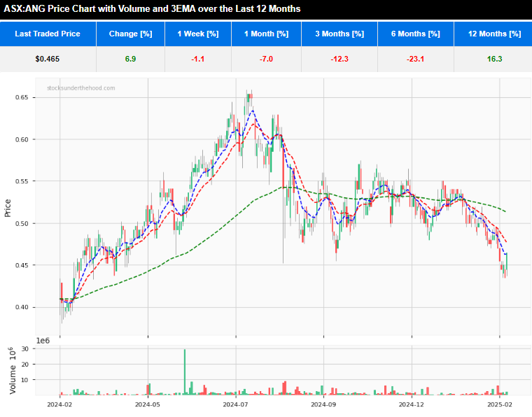
Task: Select the 6.9 change percentage value
Action: (x=130, y=59)
